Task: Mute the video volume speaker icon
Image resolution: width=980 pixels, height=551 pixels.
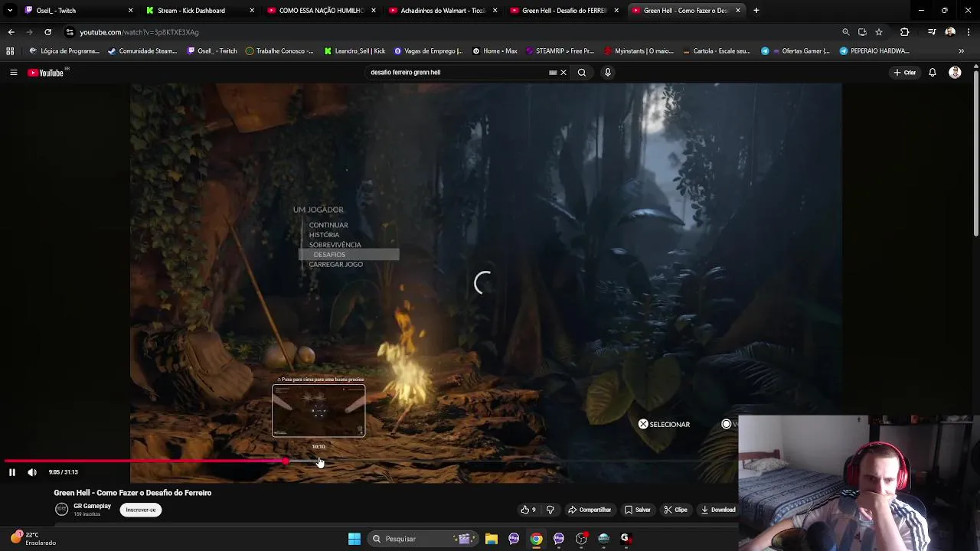Action: (32, 472)
